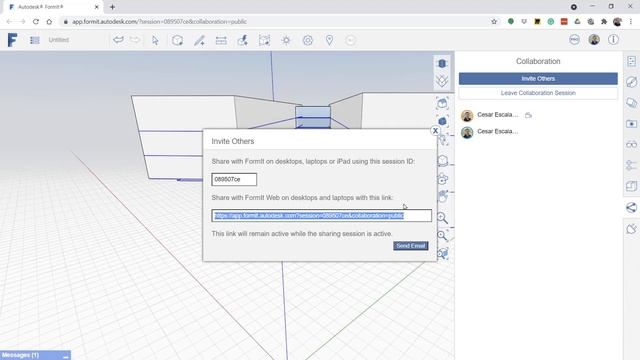Viewport: 640px width, 360px height.
Task: Click the set location pin icon
Action: tap(329, 40)
